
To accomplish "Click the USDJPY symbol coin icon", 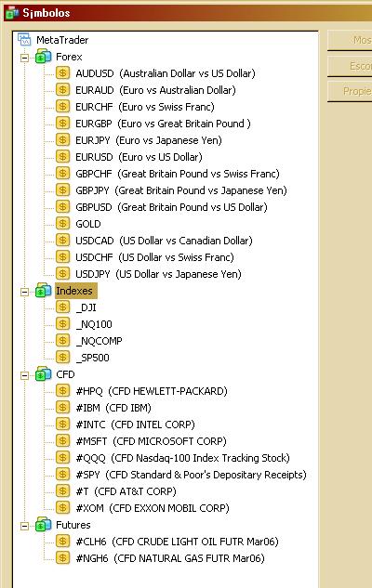I will click(62, 274).
